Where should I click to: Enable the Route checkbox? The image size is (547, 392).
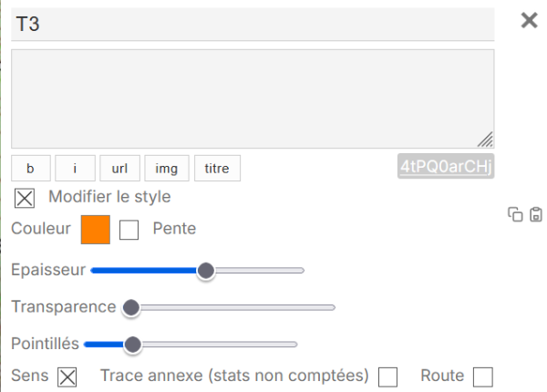(483, 377)
